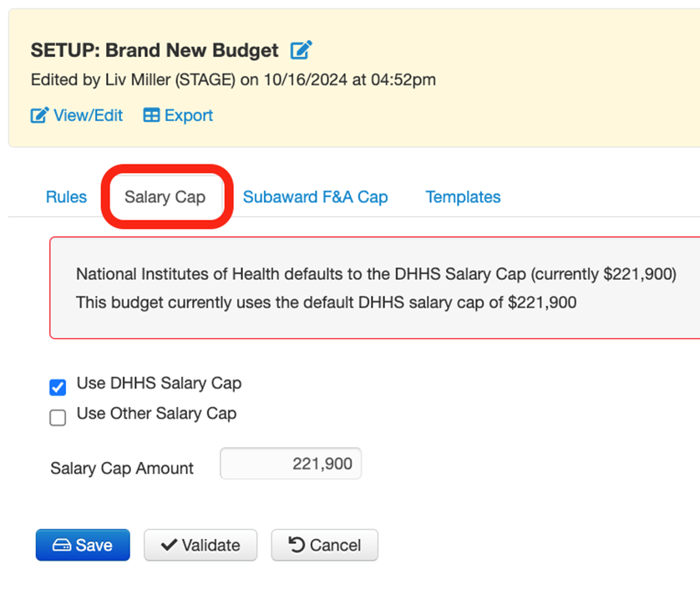Click the undo arrow icon inside Cancel
The image size is (700, 594).
pyautogui.click(x=297, y=546)
